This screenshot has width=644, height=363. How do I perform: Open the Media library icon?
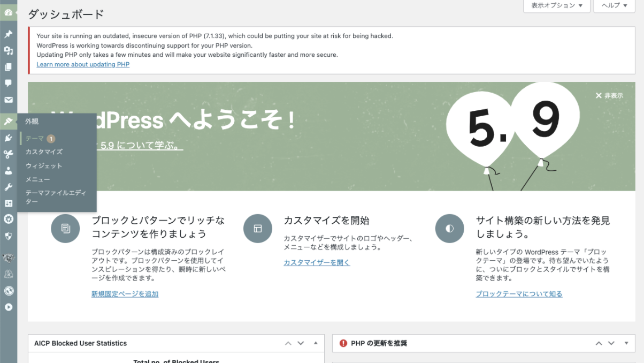click(x=8, y=51)
